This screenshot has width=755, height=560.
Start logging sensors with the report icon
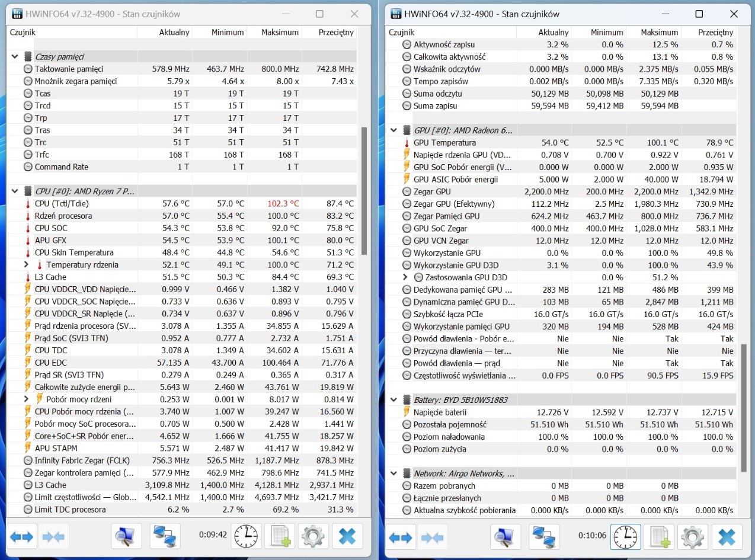(279, 536)
